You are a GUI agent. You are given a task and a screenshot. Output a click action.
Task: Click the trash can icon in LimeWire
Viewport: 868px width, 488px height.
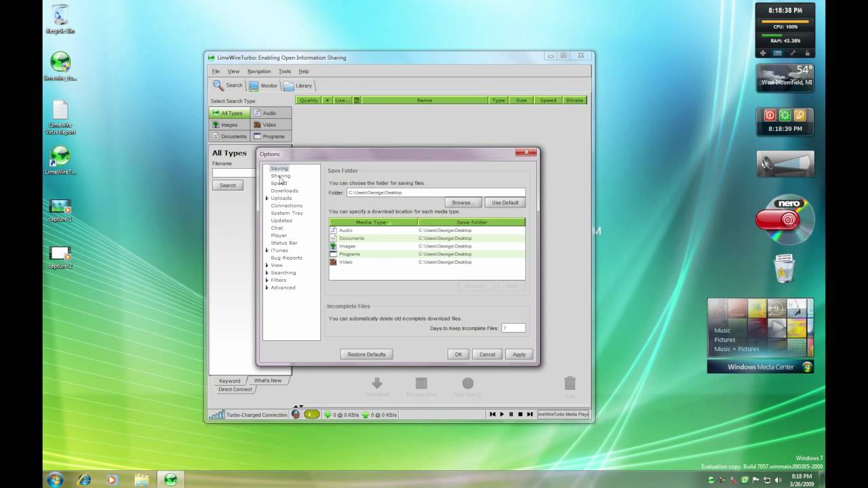tap(570, 384)
